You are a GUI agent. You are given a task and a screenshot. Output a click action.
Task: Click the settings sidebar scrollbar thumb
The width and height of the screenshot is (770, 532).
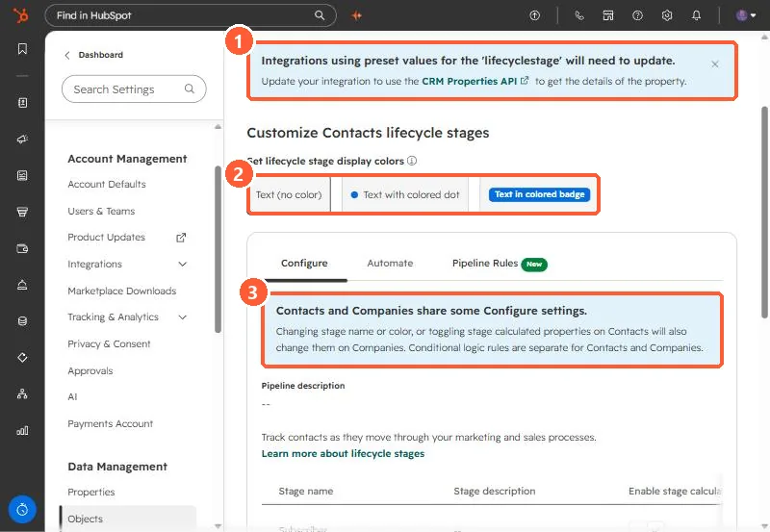218,249
